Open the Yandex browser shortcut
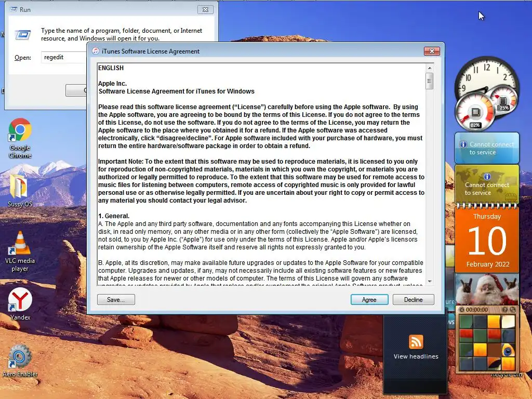The height and width of the screenshot is (399, 532). (x=20, y=304)
